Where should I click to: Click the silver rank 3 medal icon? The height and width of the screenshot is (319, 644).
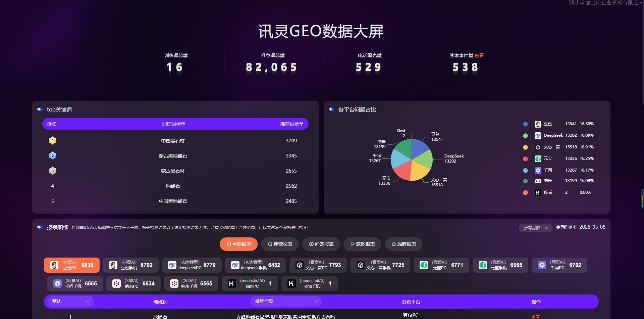(53, 171)
